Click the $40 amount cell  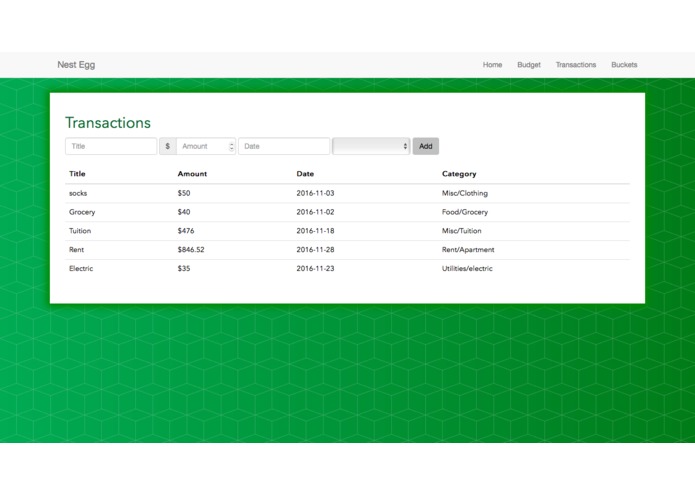[x=184, y=212]
